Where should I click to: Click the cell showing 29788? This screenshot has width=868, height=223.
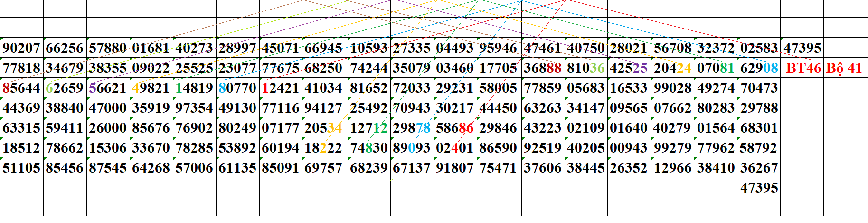[759, 108]
